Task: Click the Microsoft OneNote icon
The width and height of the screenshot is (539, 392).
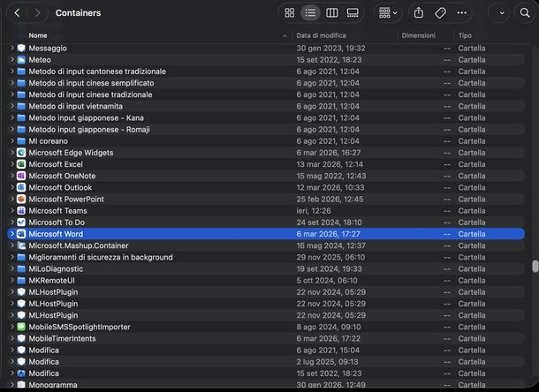Action: coord(21,176)
